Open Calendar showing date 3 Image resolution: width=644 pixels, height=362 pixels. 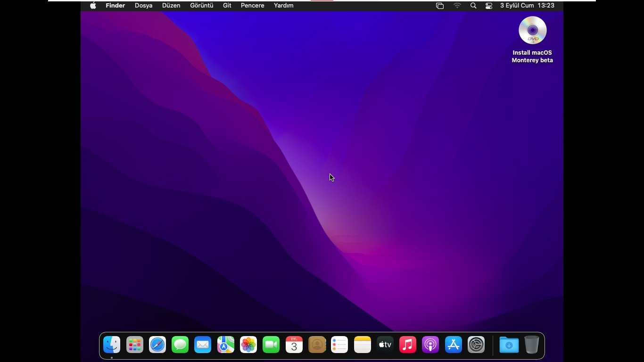294,345
